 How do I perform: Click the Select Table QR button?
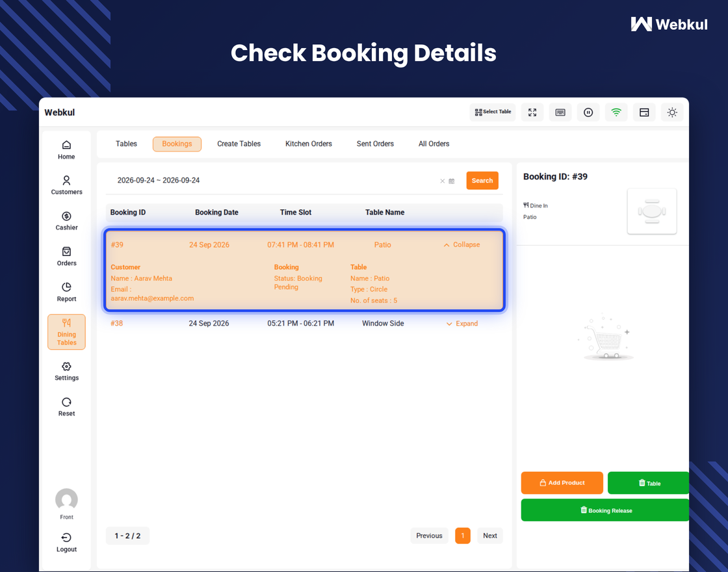[493, 112]
